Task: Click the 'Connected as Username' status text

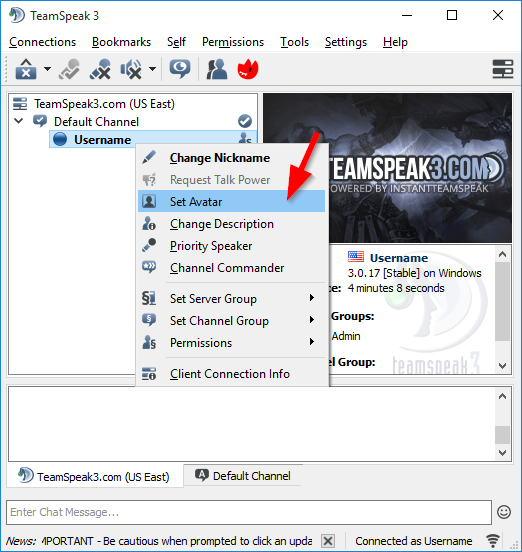Action: pyautogui.click(x=414, y=541)
